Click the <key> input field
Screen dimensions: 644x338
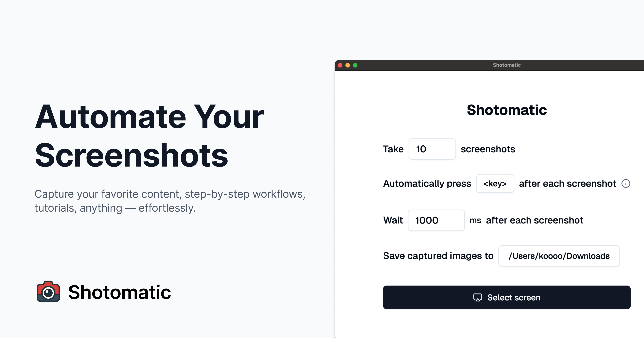(495, 183)
